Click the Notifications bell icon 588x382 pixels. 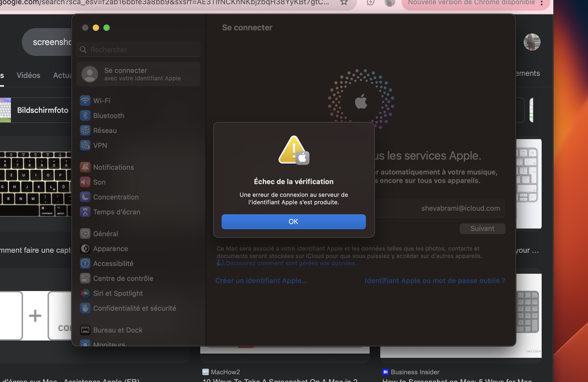click(x=85, y=167)
